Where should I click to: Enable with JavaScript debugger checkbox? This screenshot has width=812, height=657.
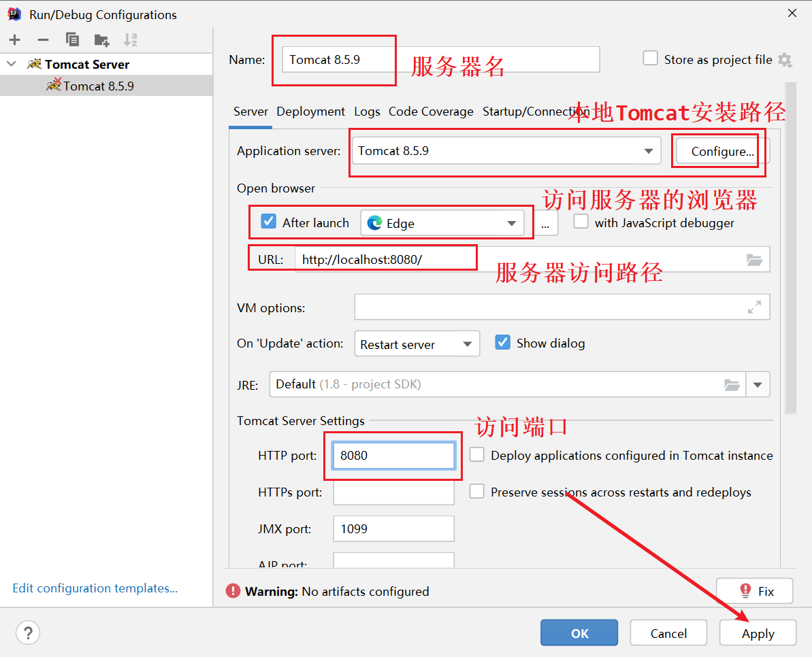pyautogui.click(x=581, y=222)
